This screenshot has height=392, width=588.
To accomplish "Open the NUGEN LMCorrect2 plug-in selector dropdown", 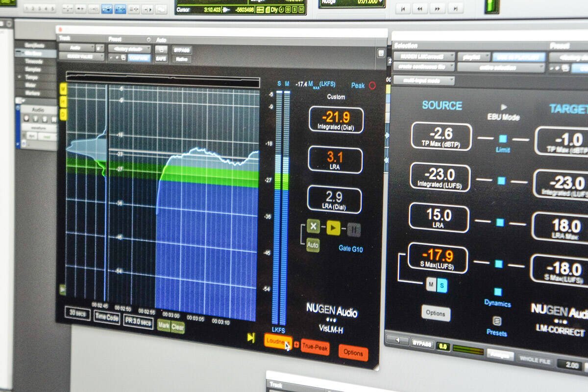I will click(424, 56).
